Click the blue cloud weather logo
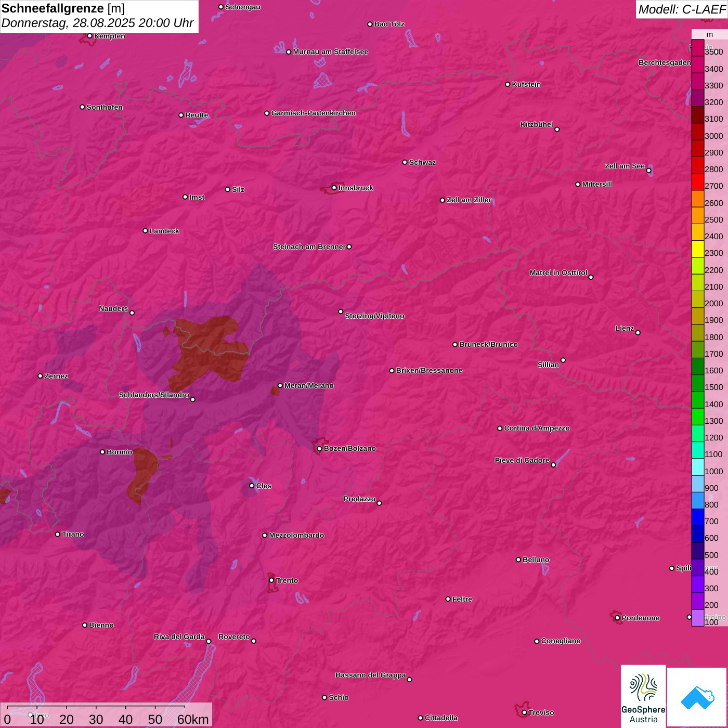728x728 pixels. click(x=697, y=697)
